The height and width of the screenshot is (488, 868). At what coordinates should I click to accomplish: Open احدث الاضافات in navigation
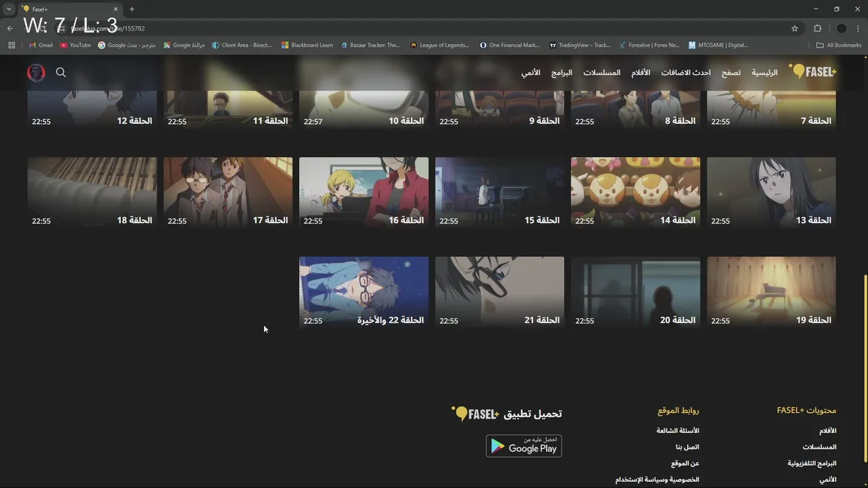click(686, 73)
